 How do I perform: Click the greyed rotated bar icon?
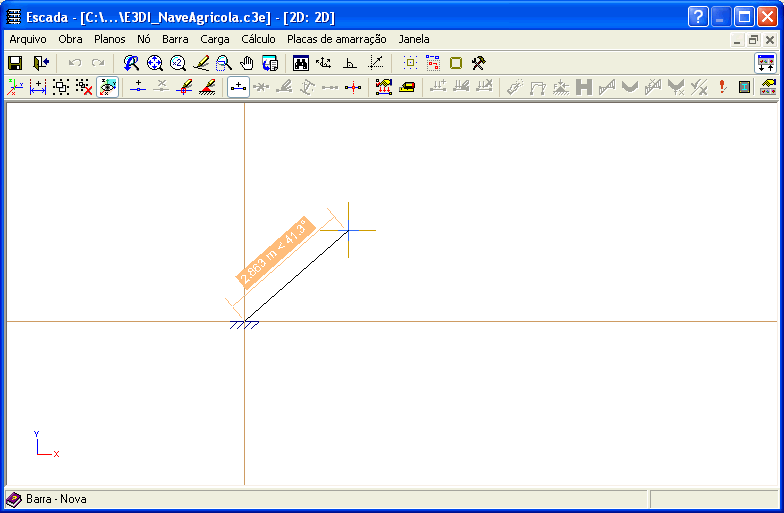(x=307, y=87)
